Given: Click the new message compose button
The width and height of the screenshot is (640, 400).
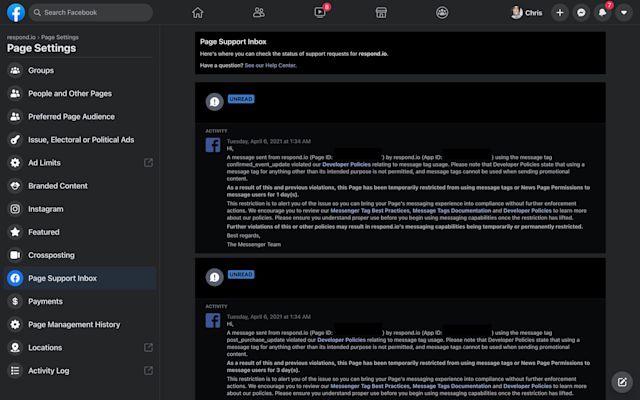Looking at the screenshot, I should tap(622, 382).
